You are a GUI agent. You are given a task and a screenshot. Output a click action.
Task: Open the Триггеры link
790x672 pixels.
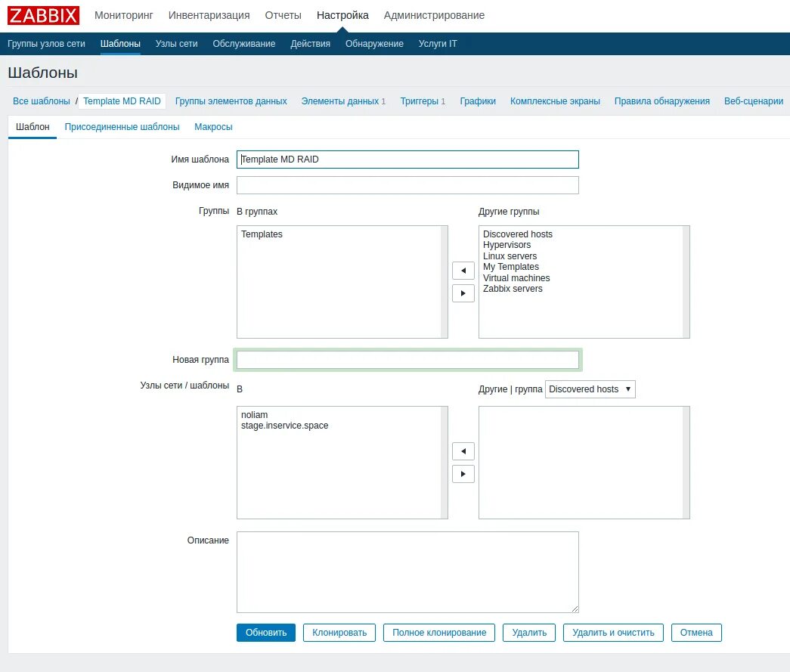[x=417, y=100]
